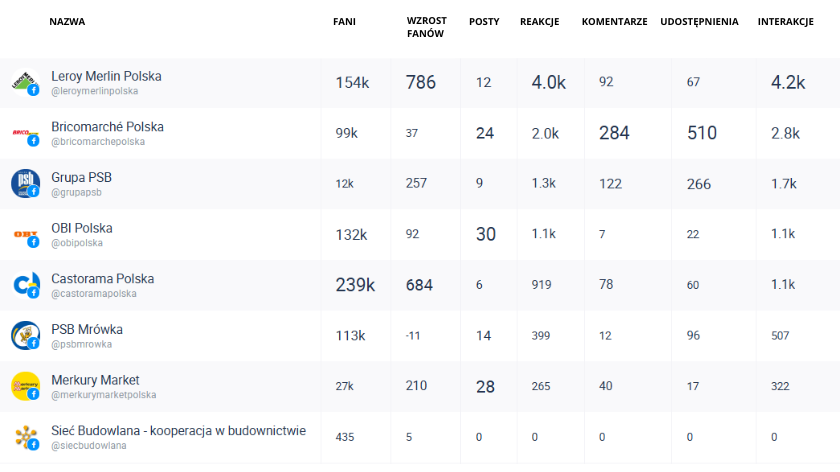This screenshot has width=840, height=472.
Task: Click the Castorama Polska logo icon
Action: [25, 285]
